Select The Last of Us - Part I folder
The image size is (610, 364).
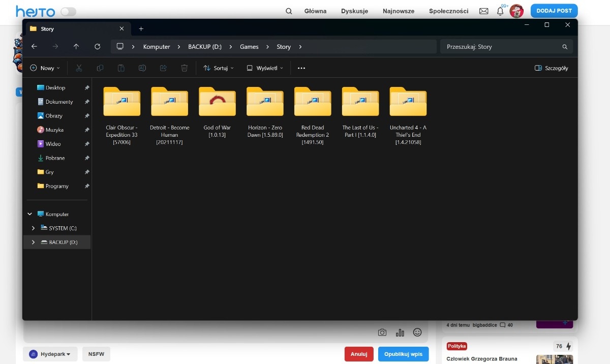tap(360, 112)
